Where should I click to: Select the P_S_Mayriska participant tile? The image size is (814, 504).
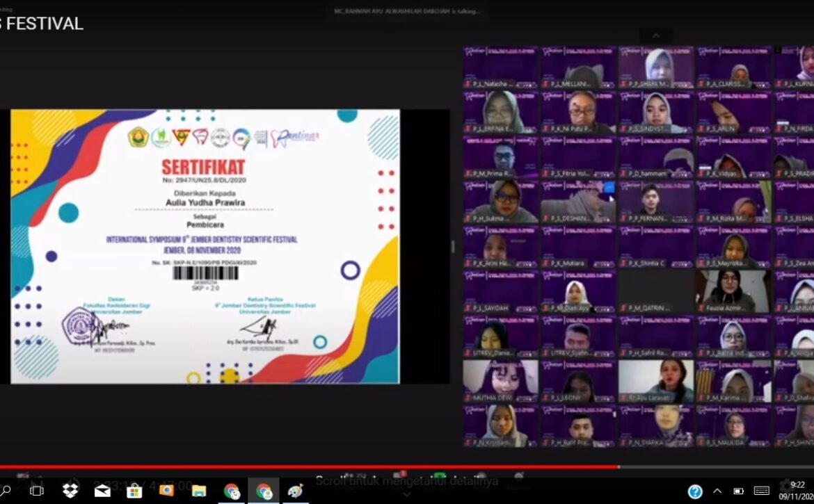point(734,247)
